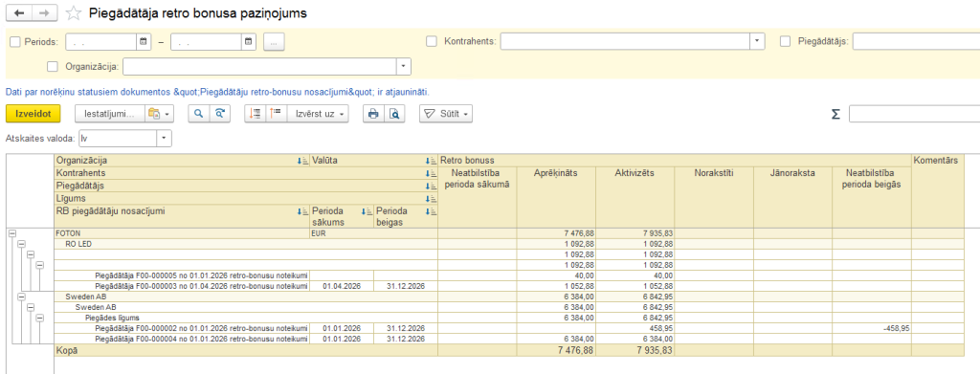
Task: Click the sum field beside sigma
Action: (x=914, y=114)
